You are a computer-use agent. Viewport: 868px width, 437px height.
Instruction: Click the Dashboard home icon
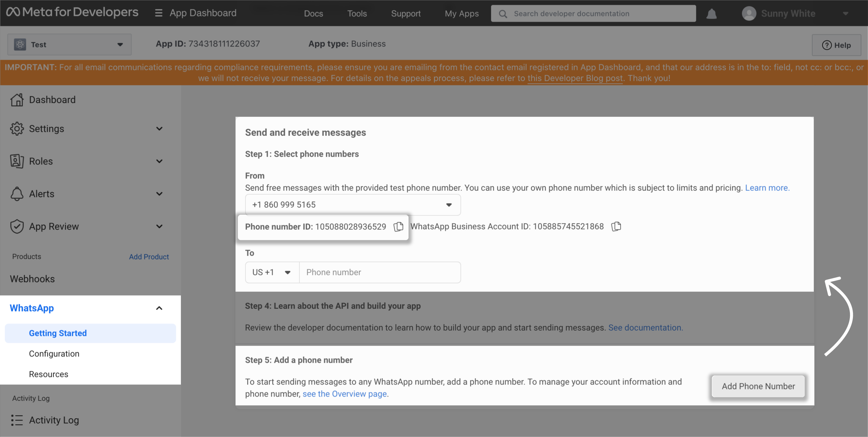click(17, 100)
